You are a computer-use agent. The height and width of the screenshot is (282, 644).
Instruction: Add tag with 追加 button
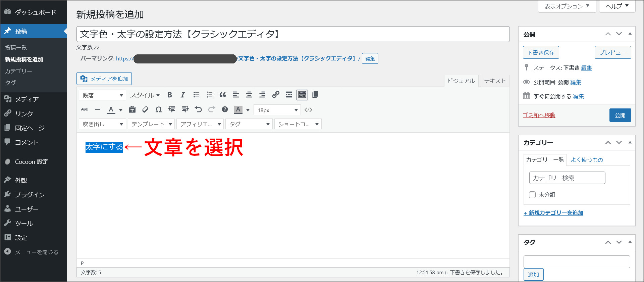(x=533, y=275)
